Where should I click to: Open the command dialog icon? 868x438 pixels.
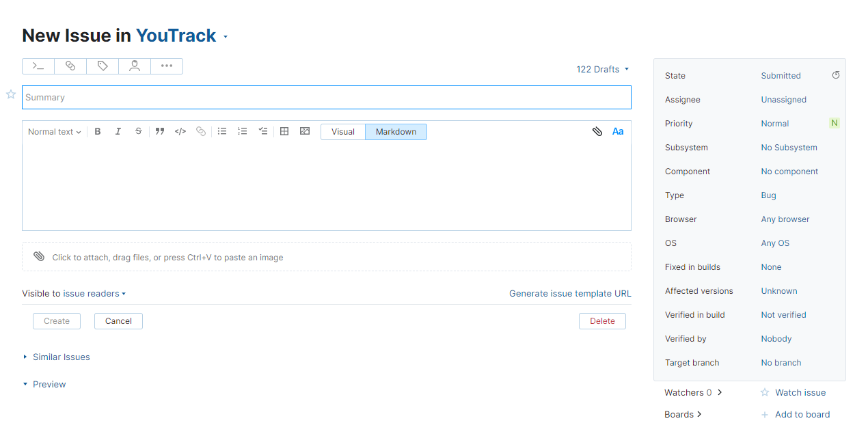click(38, 66)
